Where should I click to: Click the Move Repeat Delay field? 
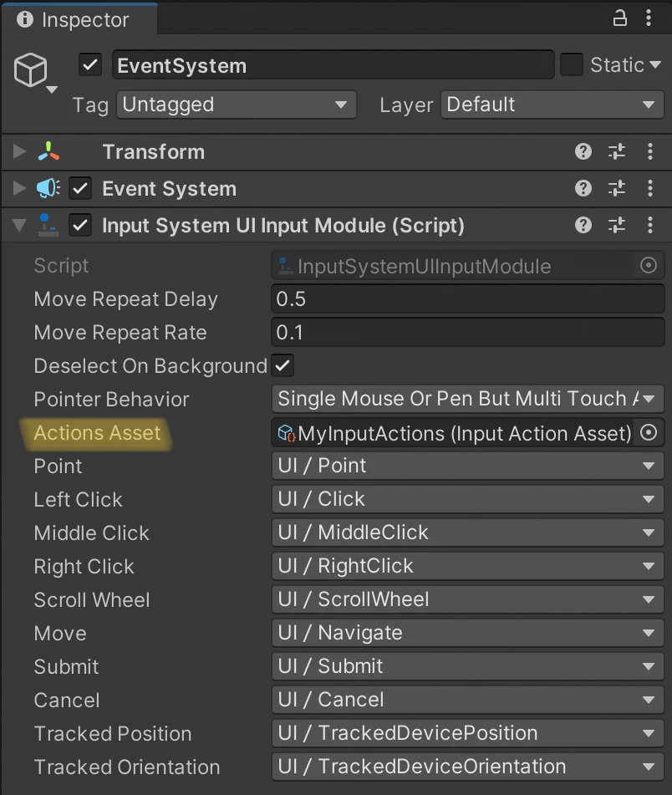pos(468,298)
